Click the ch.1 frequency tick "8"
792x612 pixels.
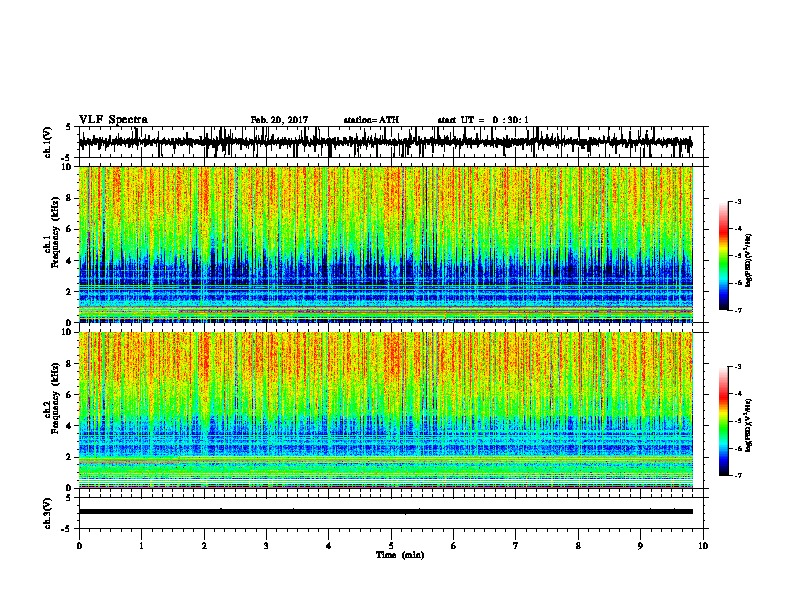coord(70,198)
